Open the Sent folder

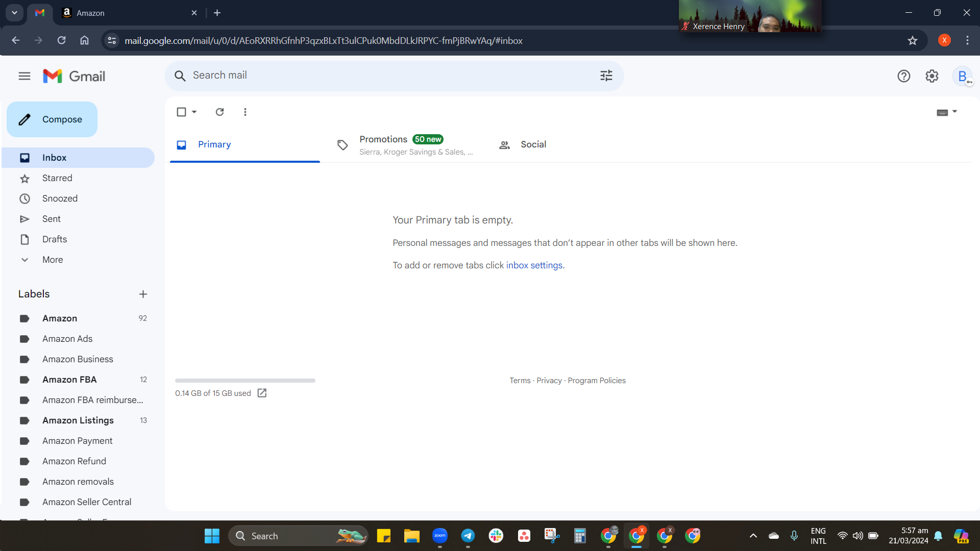(x=78, y=219)
